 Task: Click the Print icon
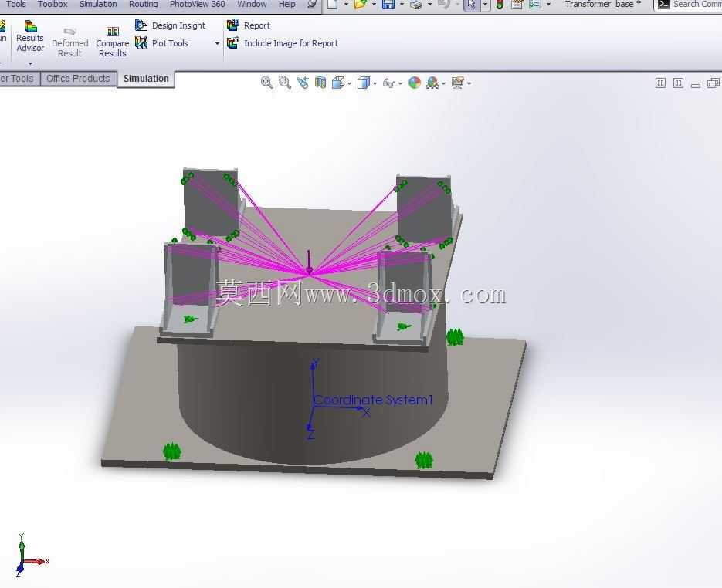coord(416,5)
